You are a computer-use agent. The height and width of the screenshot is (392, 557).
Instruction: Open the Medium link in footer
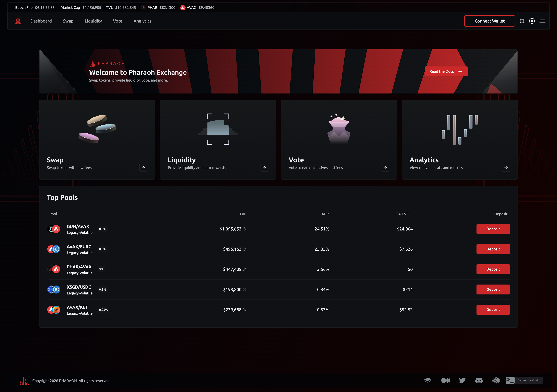[x=445, y=380]
